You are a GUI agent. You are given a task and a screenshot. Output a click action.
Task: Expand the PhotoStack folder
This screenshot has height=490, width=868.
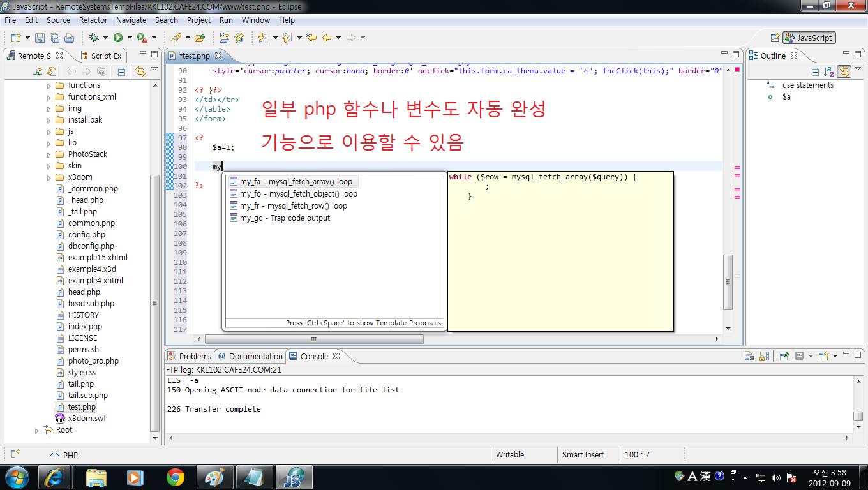49,154
